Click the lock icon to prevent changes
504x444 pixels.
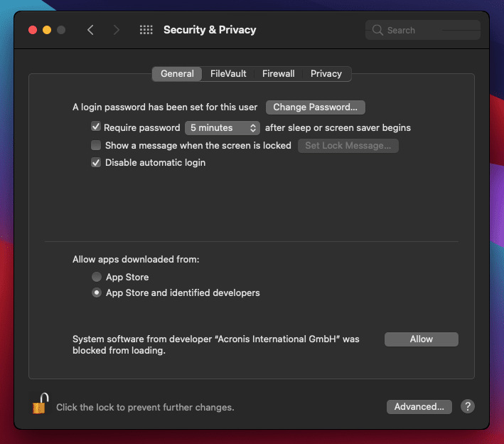click(x=40, y=404)
